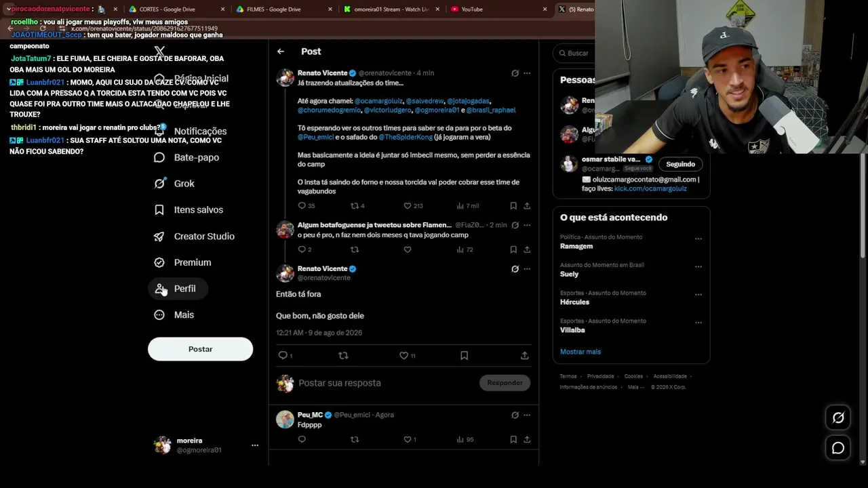The width and height of the screenshot is (868, 488).
Task: Click Mostrar mais under trends
Action: pos(580,352)
